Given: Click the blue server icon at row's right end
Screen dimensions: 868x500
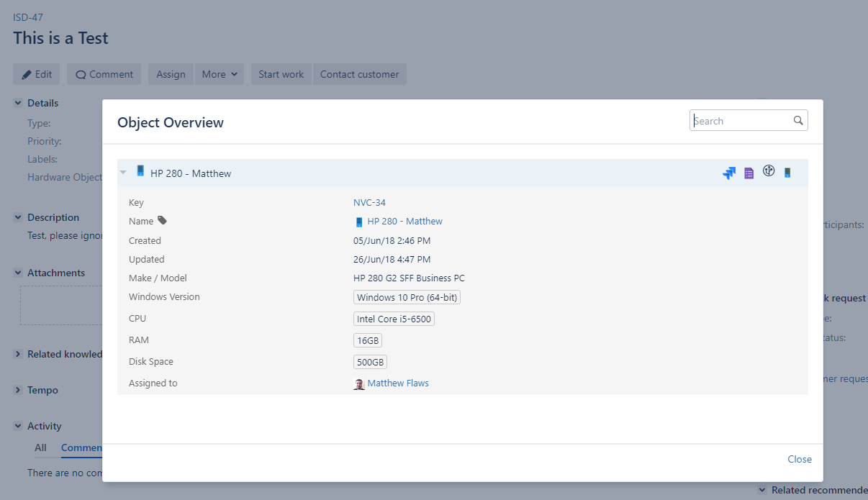Looking at the screenshot, I should (787, 173).
